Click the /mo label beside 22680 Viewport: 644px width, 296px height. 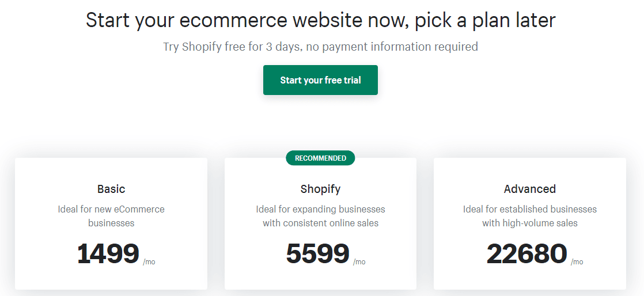[x=577, y=262]
